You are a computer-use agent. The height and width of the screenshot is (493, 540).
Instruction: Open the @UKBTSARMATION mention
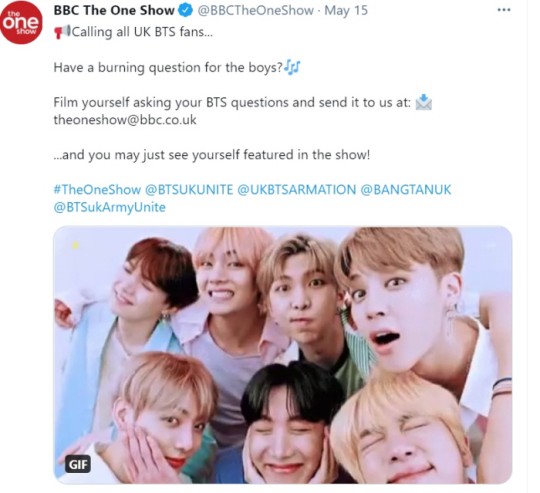click(296, 189)
